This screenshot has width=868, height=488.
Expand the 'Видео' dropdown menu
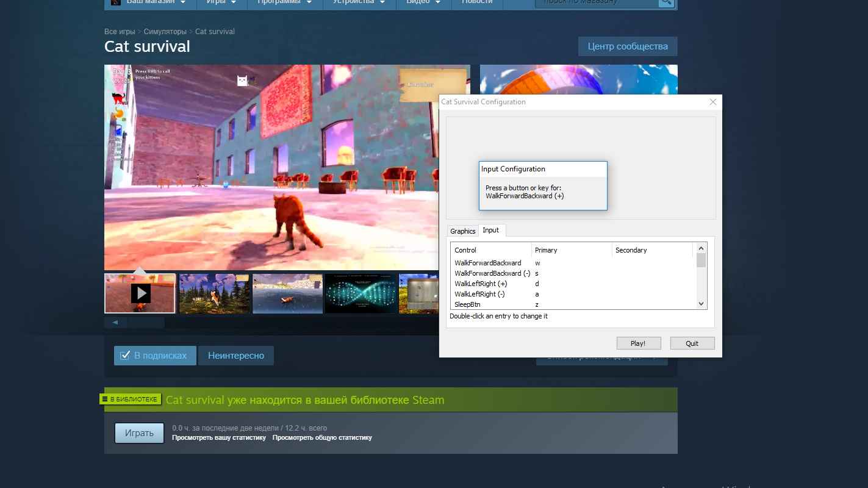(423, 2)
